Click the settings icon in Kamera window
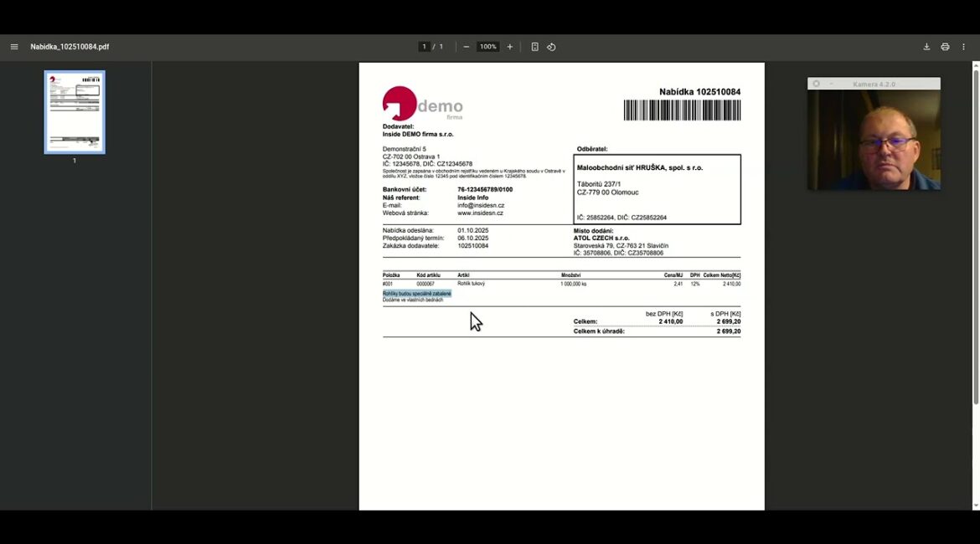 coord(817,84)
